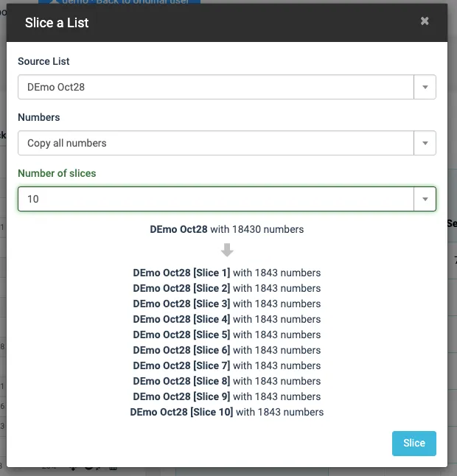Select the DEmo Oct28 [Slice 1] row
The image size is (457, 476).
(x=227, y=273)
